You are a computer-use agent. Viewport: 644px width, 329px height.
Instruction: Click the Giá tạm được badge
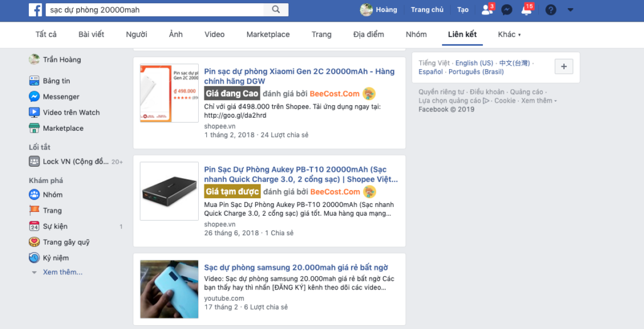(x=233, y=192)
